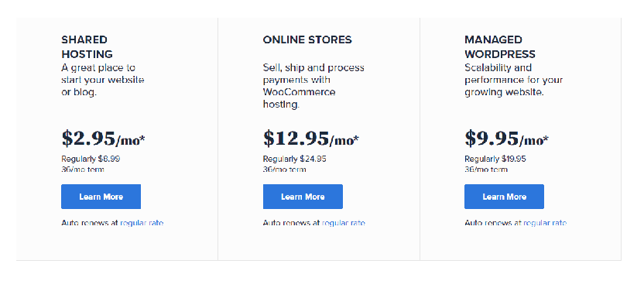Click Learn More under Shared Hosting
This screenshot has width=644, height=281.
[101, 197]
